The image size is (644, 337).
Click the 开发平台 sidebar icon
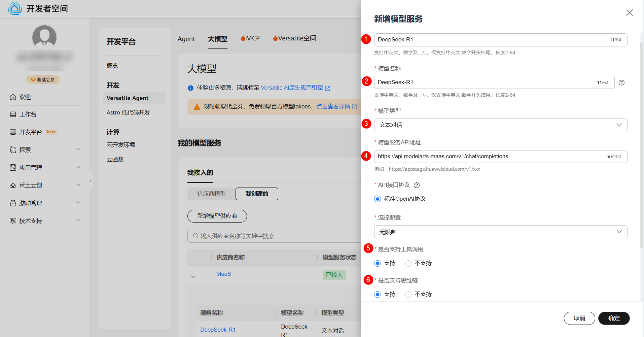pyautogui.click(x=13, y=132)
